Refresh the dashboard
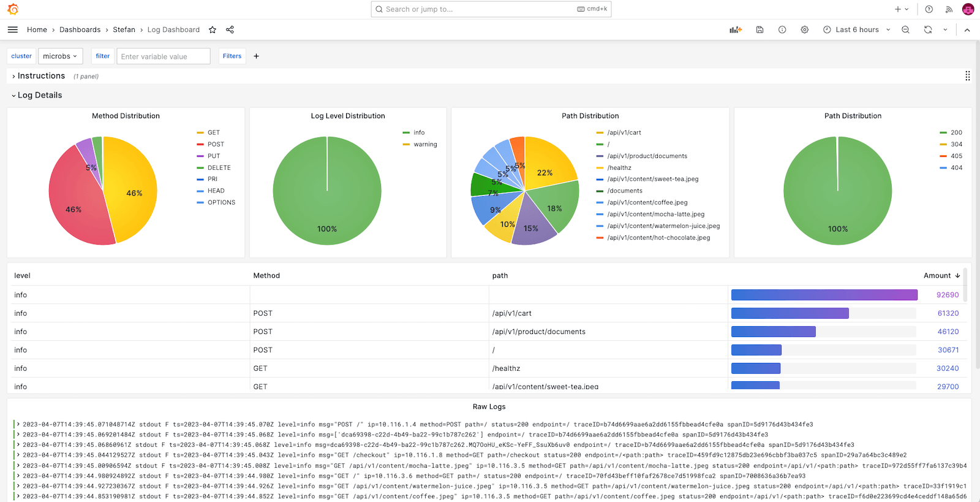 tap(928, 29)
